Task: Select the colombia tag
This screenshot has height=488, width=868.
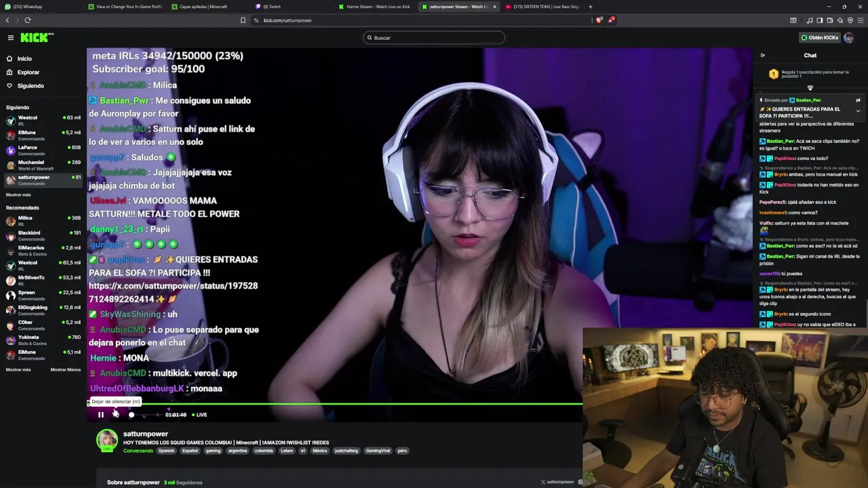Action: coord(264,451)
